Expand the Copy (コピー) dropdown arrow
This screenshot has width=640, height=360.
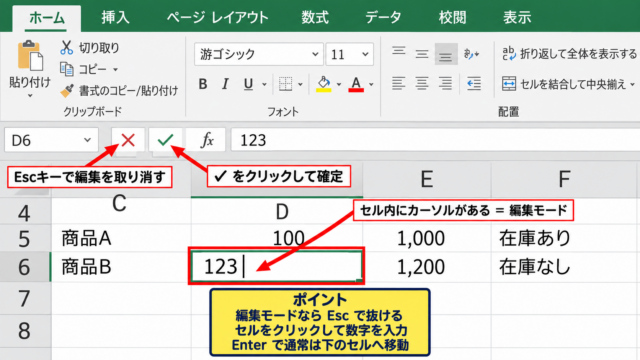click(x=116, y=70)
